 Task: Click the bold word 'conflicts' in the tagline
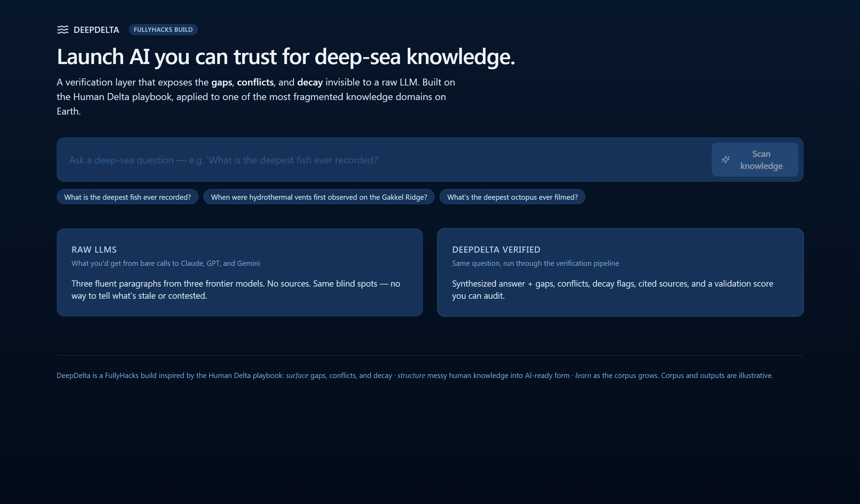click(255, 82)
